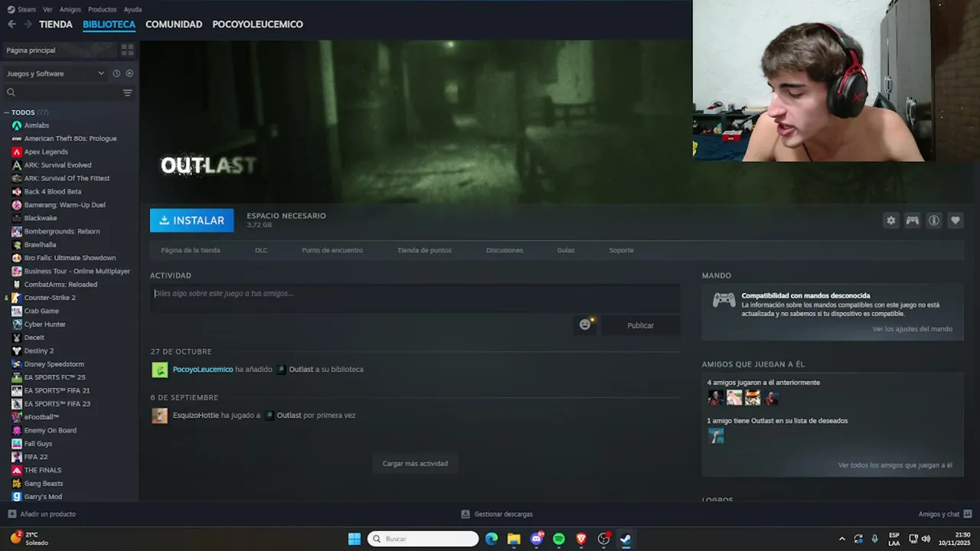980x551 pixels.
Task: Open the Ayuda menu
Action: coord(132,9)
